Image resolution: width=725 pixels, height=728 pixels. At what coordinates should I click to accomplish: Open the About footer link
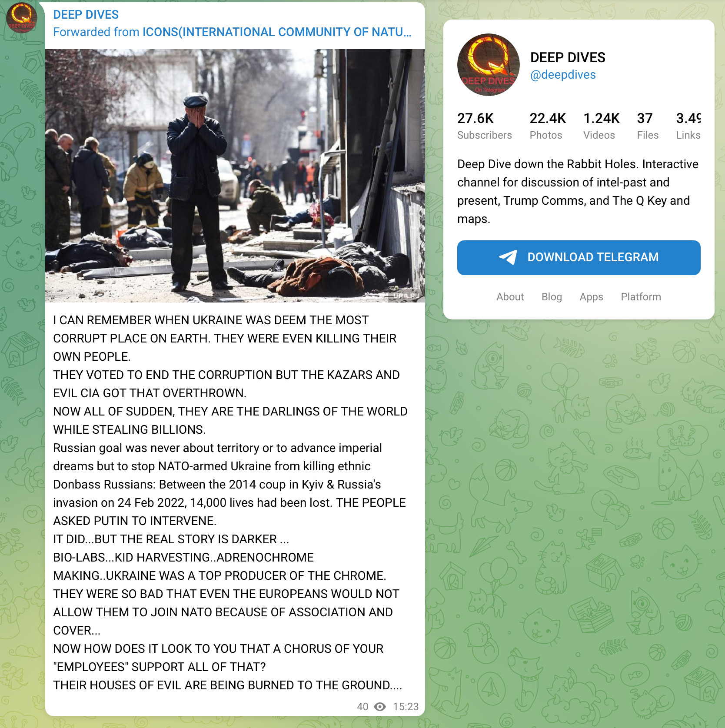[510, 297]
